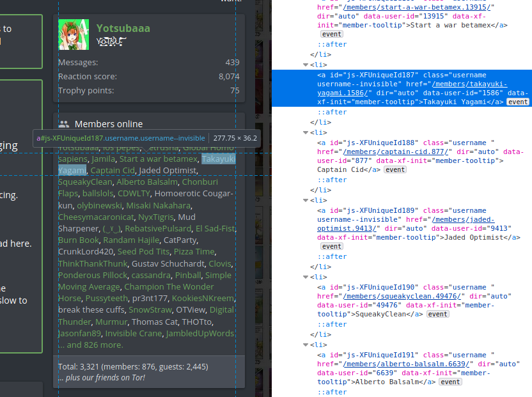The height and width of the screenshot is (397, 532).
Task: Open member Alberto Balsalm profile
Action: [147, 182]
